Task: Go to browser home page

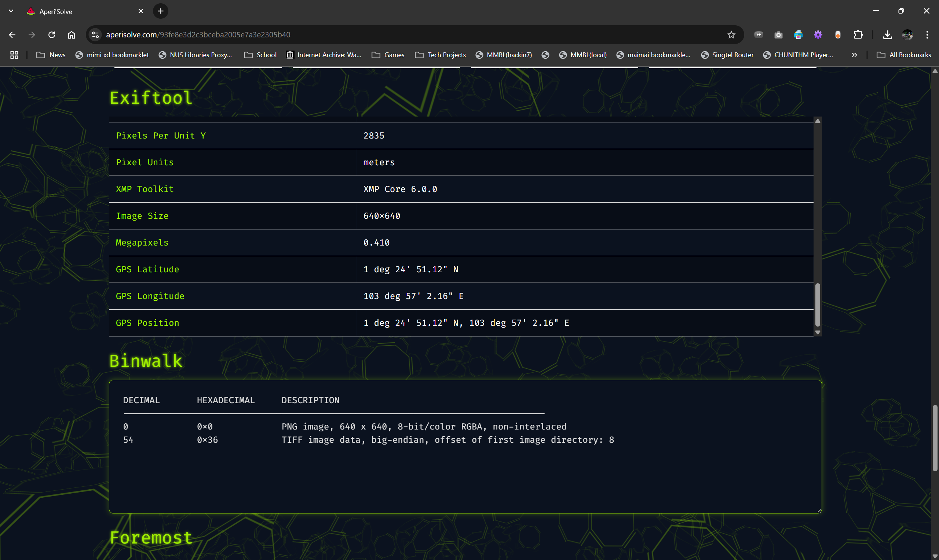Action: (x=72, y=35)
